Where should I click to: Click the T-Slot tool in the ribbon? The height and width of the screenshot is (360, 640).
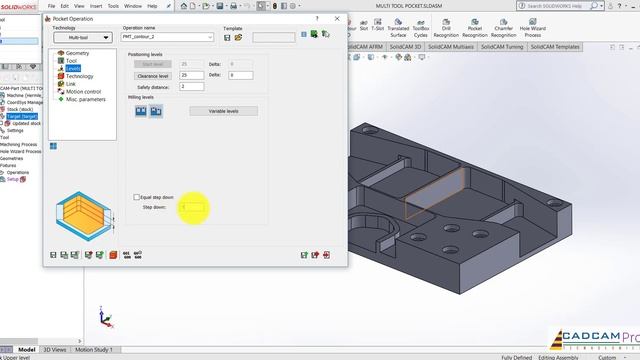click(378, 25)
